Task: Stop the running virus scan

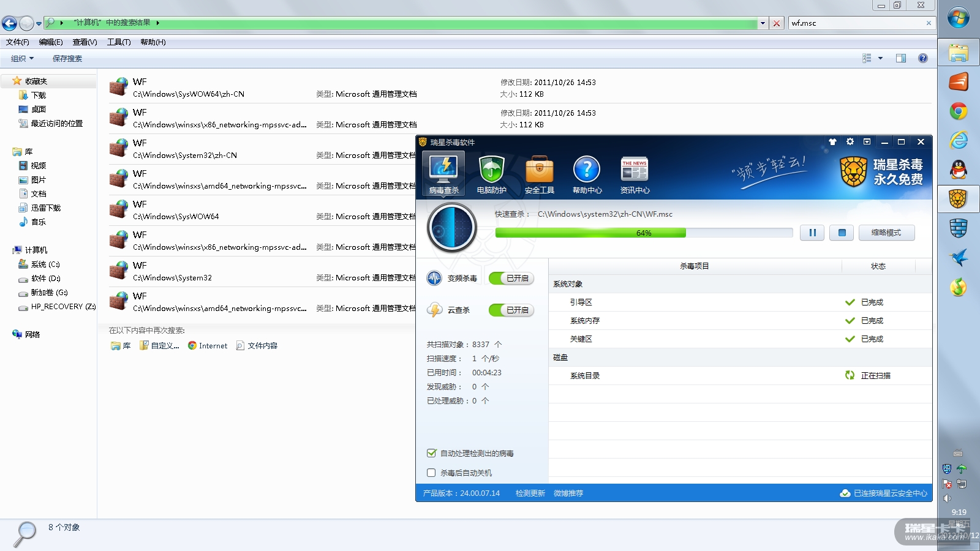Action: point(842,233)
